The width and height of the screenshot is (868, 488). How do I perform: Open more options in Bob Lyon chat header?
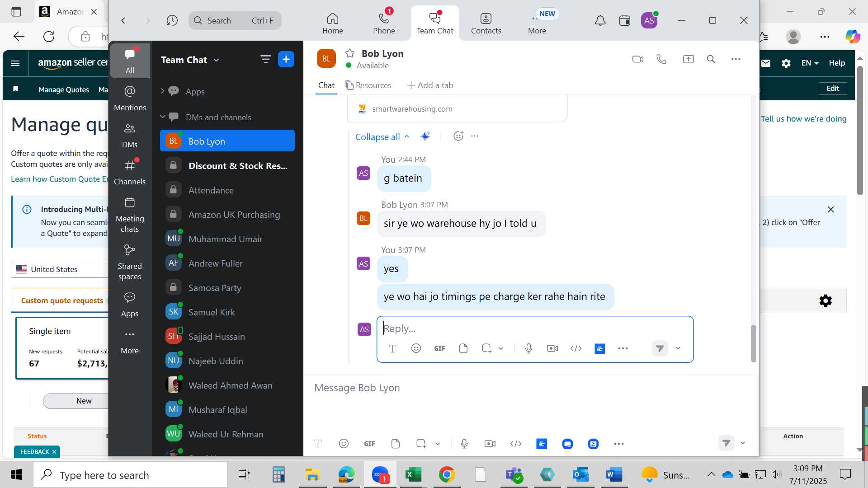coord(736,59)
